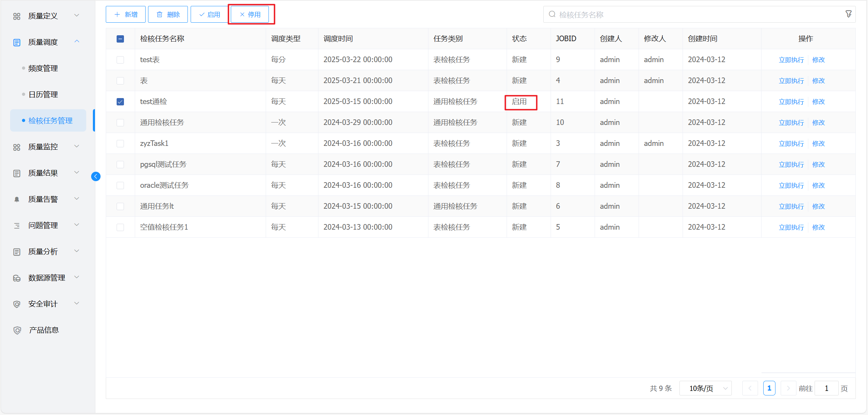Open 频度管理 submenu item
The image size is (868, 415).
pyautogui.click(x=43, y=68)
